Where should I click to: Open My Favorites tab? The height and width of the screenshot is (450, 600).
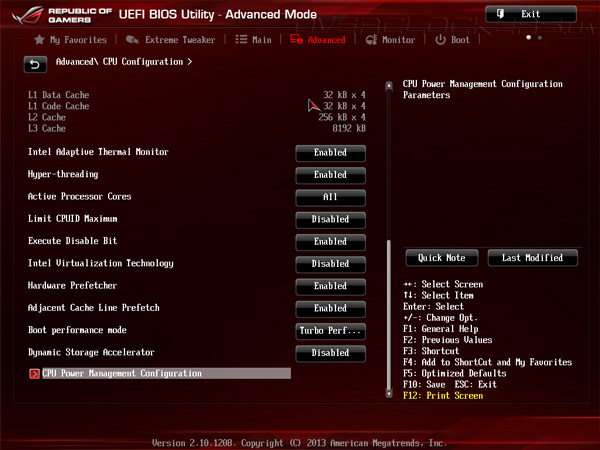70,40
